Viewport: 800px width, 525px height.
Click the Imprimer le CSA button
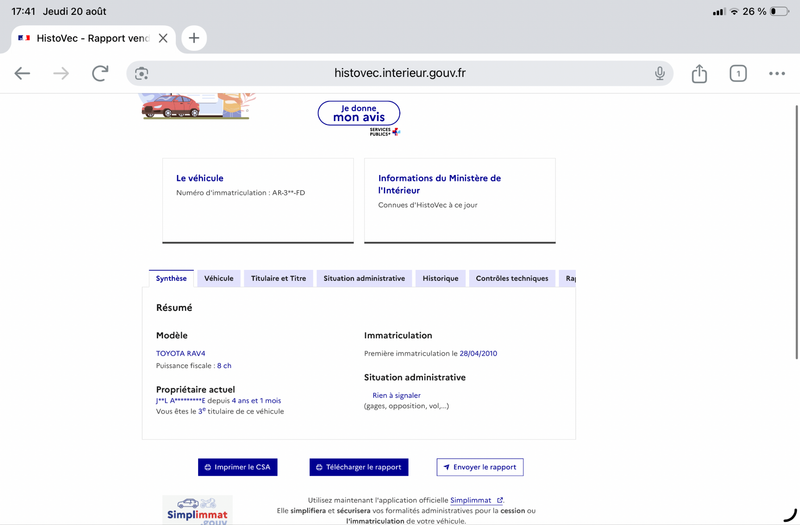pos(238,467)
